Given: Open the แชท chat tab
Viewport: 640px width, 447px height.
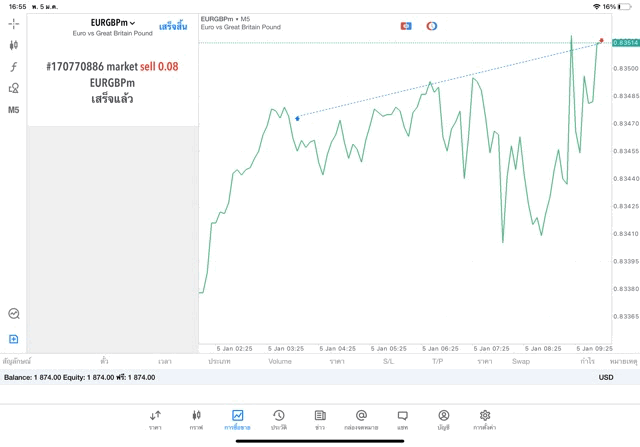Looking at the screenshot, I should click(402, 420).
